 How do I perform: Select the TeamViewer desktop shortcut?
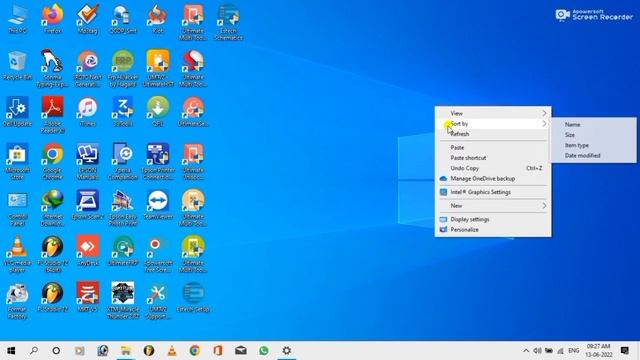tap(158, 205)
